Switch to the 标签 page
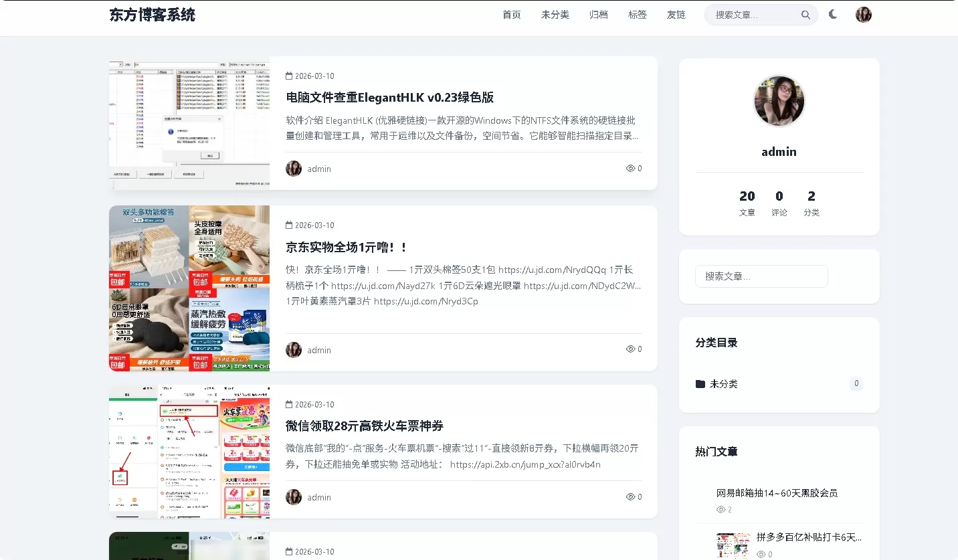The image size is (958, 560). point(637,14)
